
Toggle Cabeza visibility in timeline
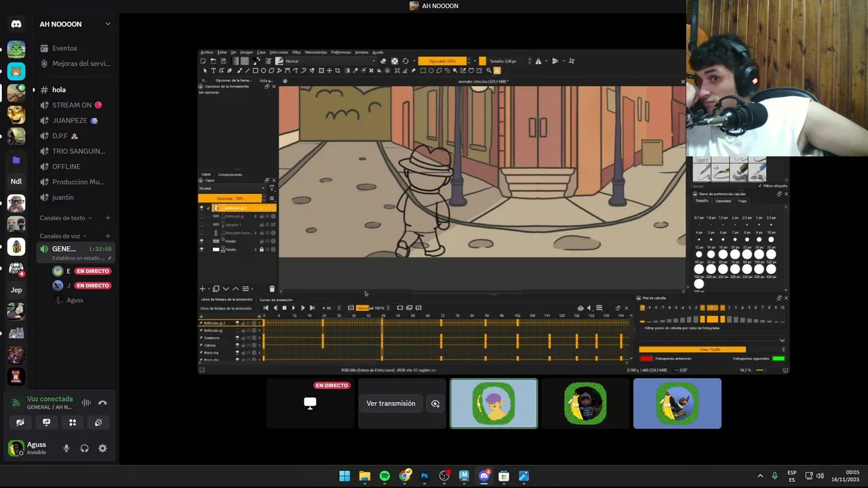click(x=237, y=345)
